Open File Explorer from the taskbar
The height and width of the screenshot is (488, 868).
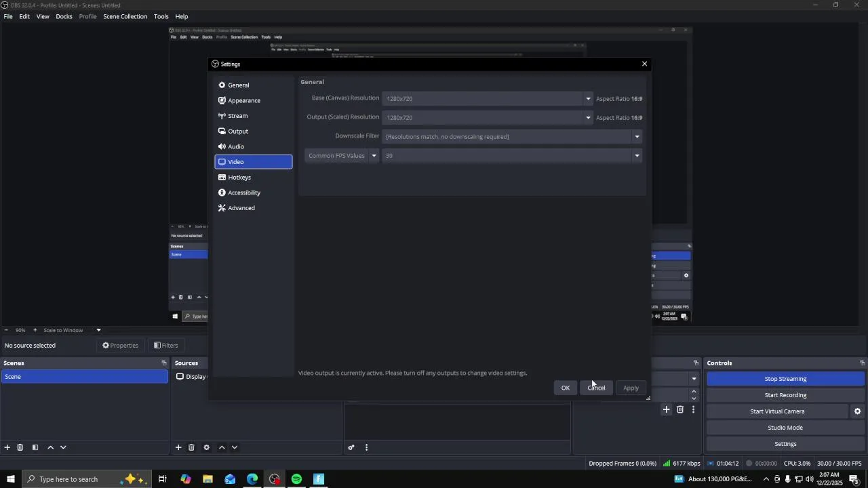(208, 479)
